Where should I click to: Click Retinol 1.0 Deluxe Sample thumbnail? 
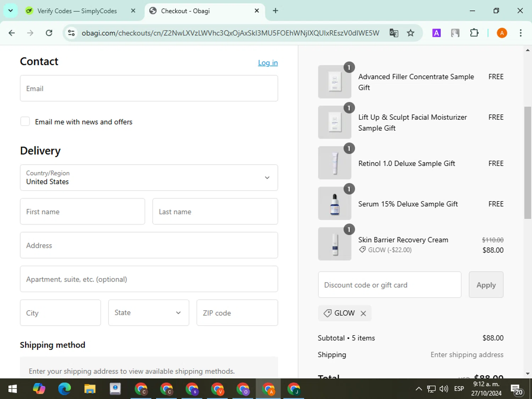pyautogui.click(x=335, y=163)
